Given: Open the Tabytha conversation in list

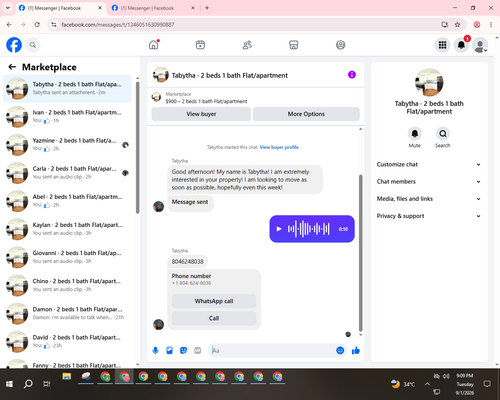Looking at the screenshot, I should [67, 89].
